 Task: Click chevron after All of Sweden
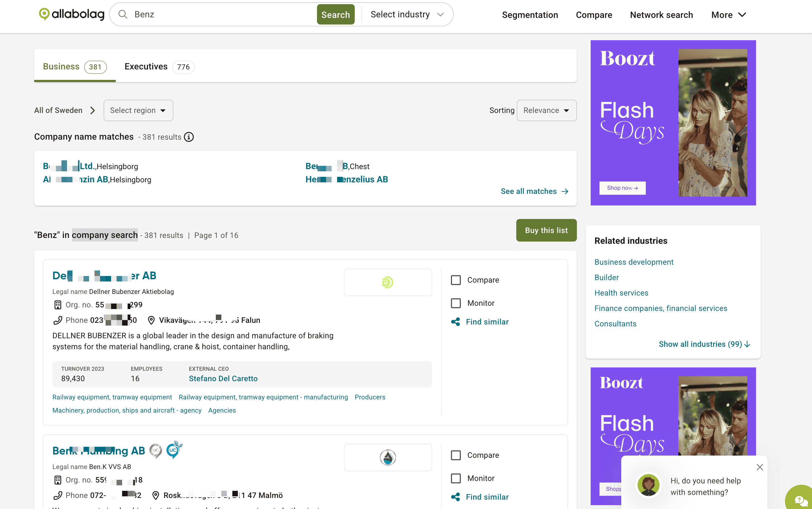(x=93, y=110)
